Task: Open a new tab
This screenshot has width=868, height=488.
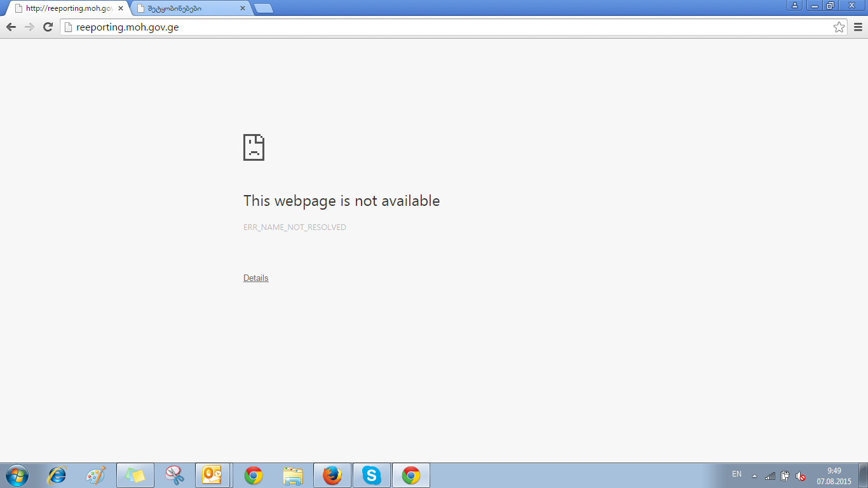Action: click(x=263, y=8)
